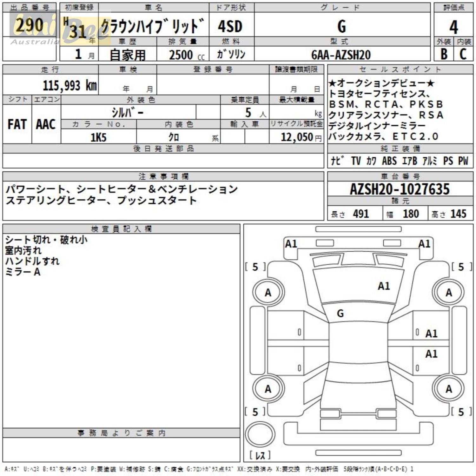The width and height of the screenshot is (476, 476).
Task: Select the rear-right wheel A circle
Action: [449, 389]
